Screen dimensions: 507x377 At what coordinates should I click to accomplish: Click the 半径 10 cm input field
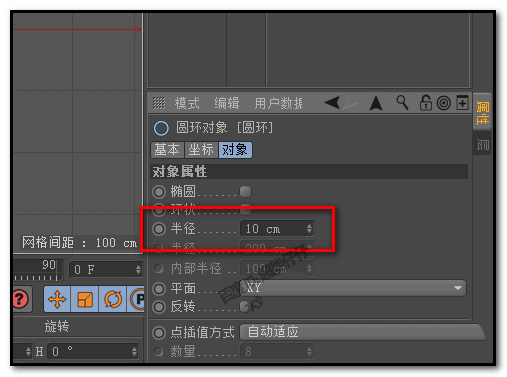(277, 229)
